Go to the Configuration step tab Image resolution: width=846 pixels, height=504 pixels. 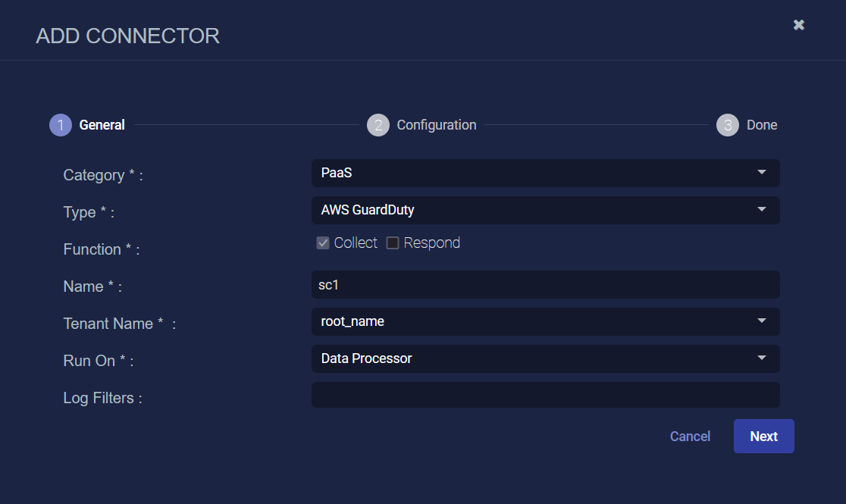437,125
